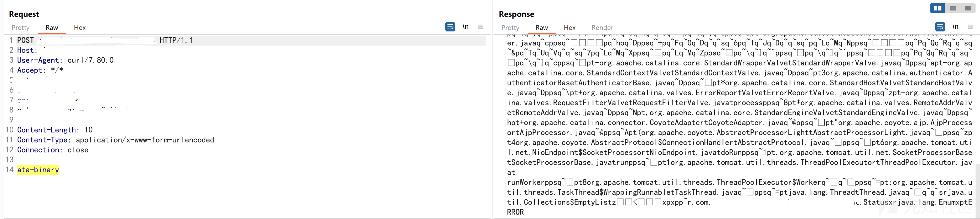Show non-printable characters in the Request panel
Screen dimensions: 980x219
point(466,27)
